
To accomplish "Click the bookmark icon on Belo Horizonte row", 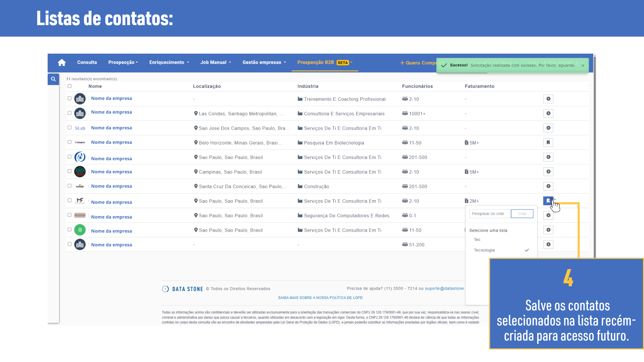I will point(548,142).
